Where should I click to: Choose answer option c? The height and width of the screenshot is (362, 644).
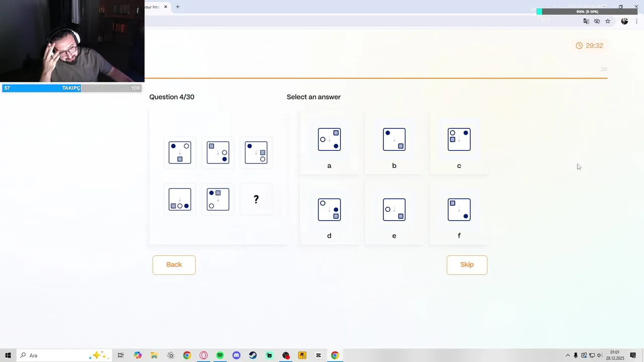tap(459, 142)
